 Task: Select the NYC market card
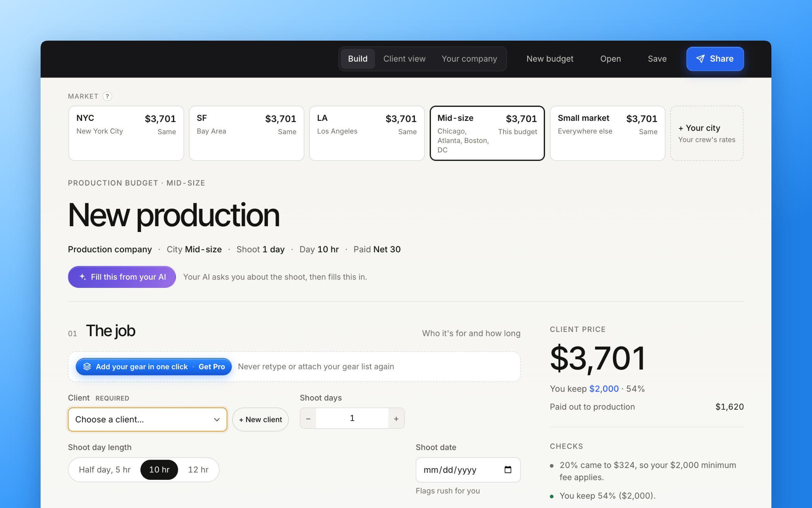(x=126, y=133)
